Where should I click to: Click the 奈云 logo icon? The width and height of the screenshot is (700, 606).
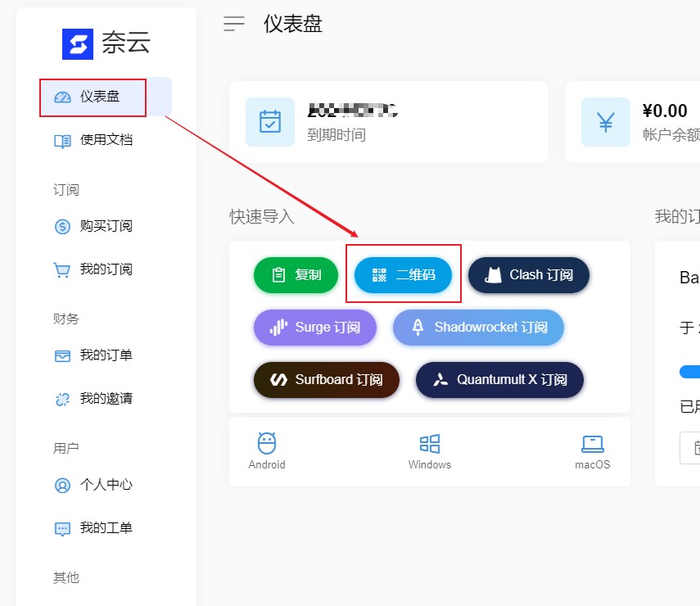pyautogui.click(x=78, y=43)
